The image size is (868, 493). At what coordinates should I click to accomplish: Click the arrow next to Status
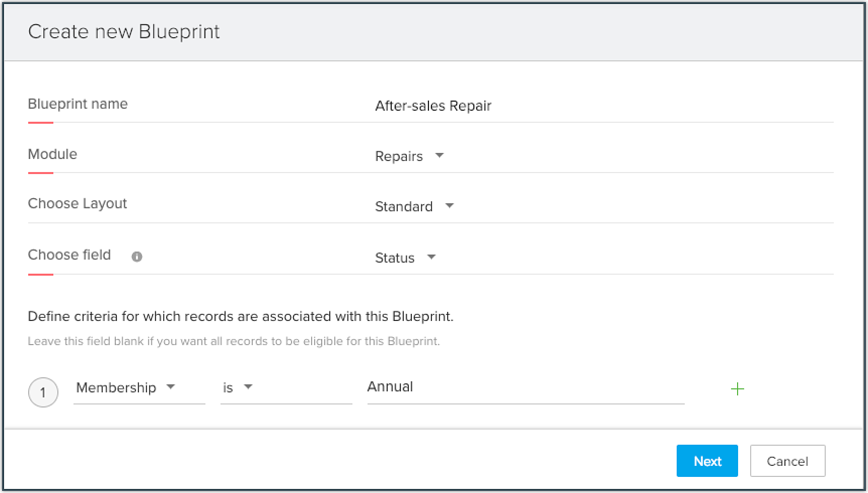431,257
